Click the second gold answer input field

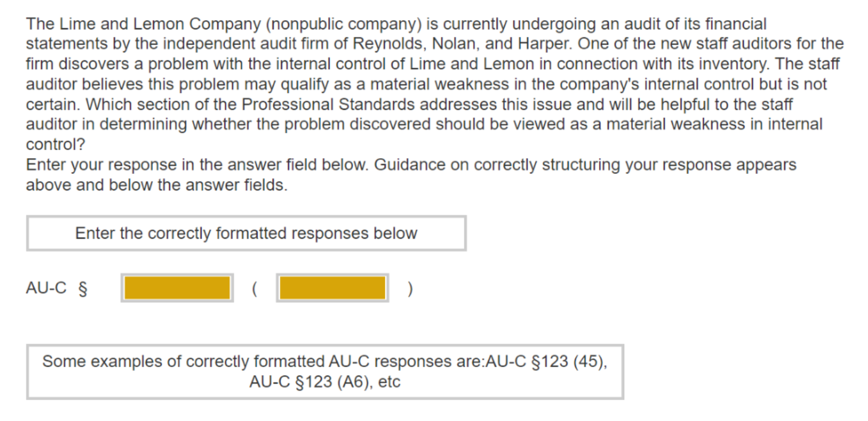[332, 287]
